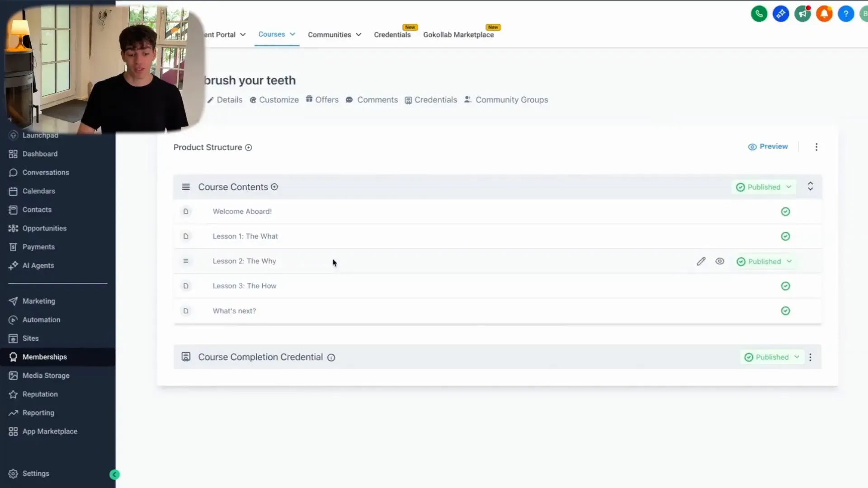
Task: Open the Memberships section in the sidebar
Action: pyautogui.click(x=44, y=357)
